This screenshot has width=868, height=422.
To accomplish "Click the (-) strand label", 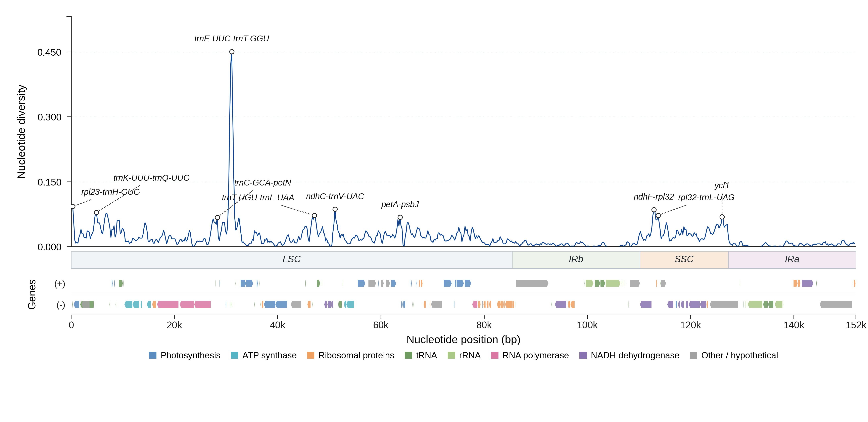I will tap(61, 305).
